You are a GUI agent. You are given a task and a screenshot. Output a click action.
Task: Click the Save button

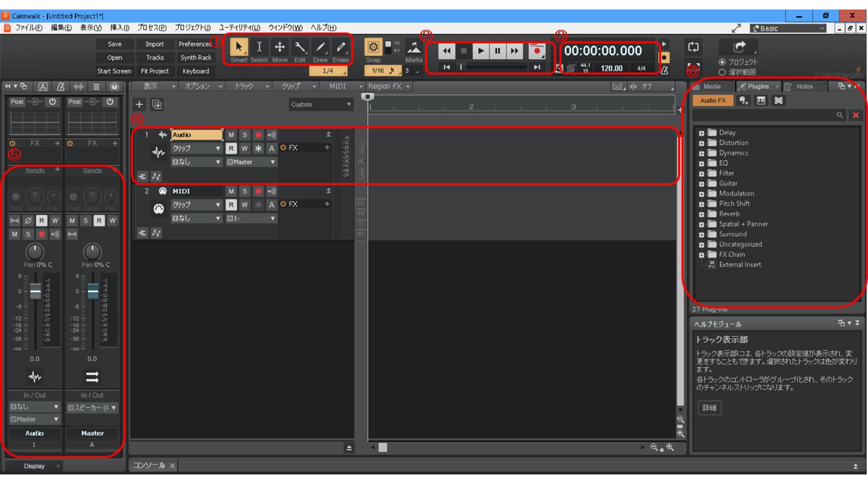115,44
